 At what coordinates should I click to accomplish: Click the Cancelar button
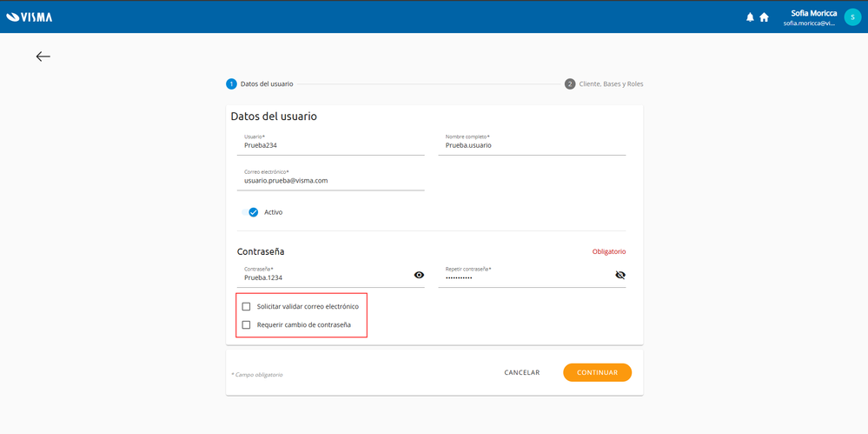click(x=521, y=372)
